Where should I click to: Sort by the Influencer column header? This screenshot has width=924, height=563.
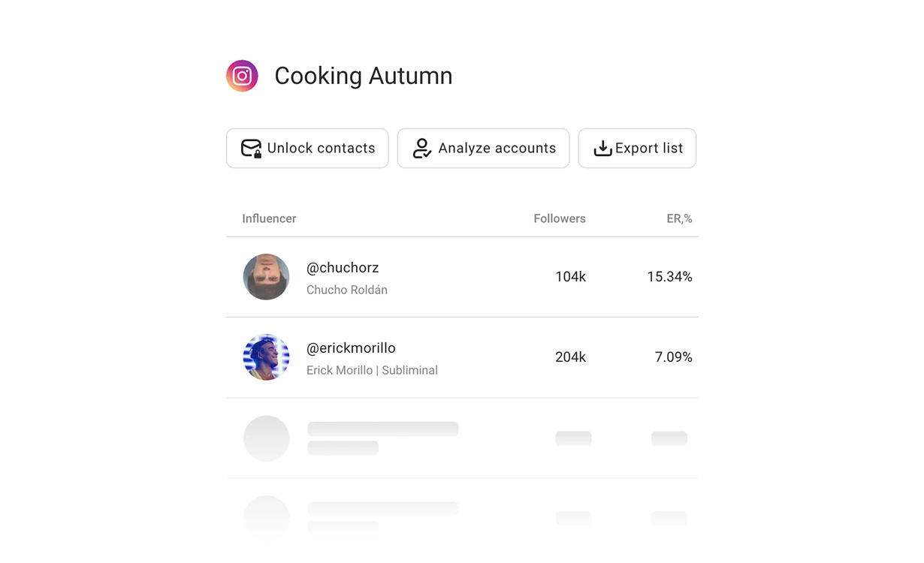click(x=269, y=218)
